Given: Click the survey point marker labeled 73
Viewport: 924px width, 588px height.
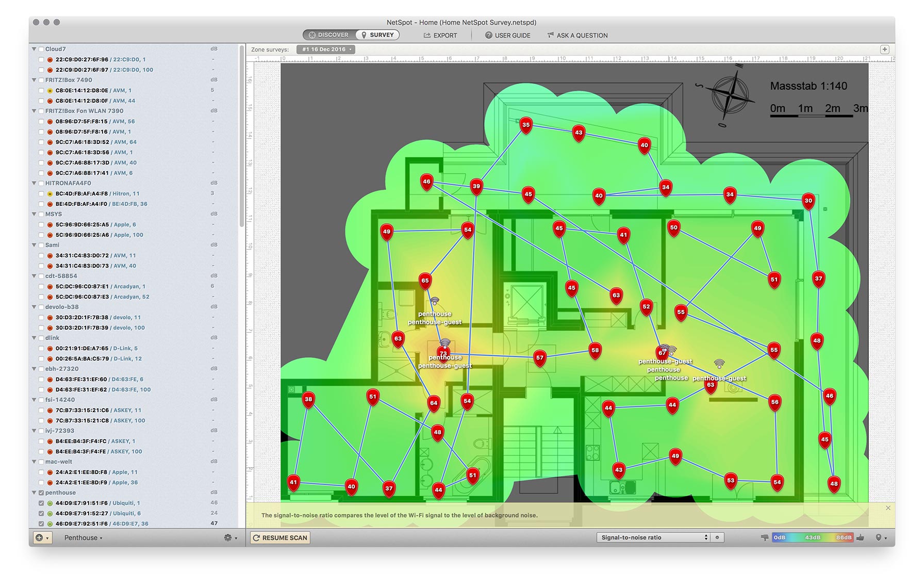Looking at the screenshot, I should [443, 354].
